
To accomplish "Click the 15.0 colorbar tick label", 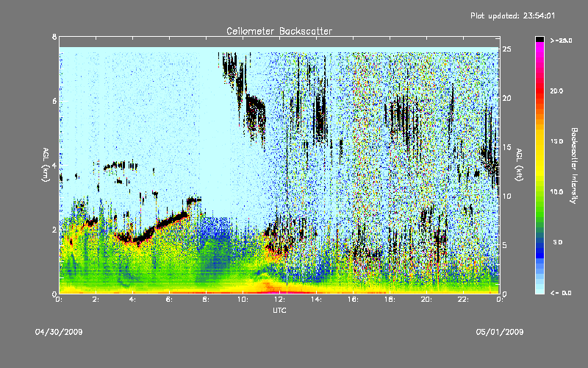I will click(x=557, y=141).
